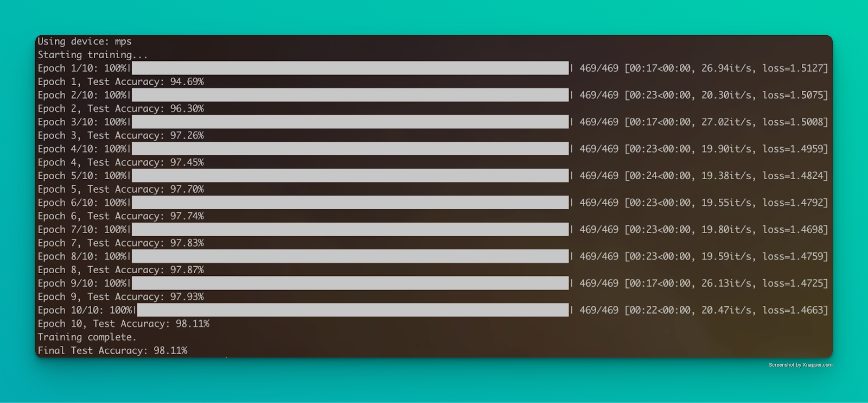Screen dimensions: 868x403
Task: Select 'Epoch 2, Test Accuracy: 96.30%' text
Action: (x=121, y=109)
